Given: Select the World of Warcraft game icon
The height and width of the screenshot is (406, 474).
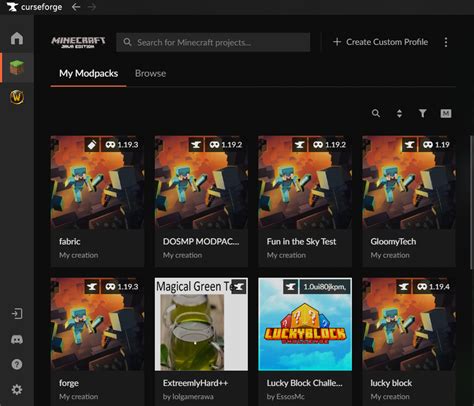Looking at the screenshot, I should [x=17, y=97].
